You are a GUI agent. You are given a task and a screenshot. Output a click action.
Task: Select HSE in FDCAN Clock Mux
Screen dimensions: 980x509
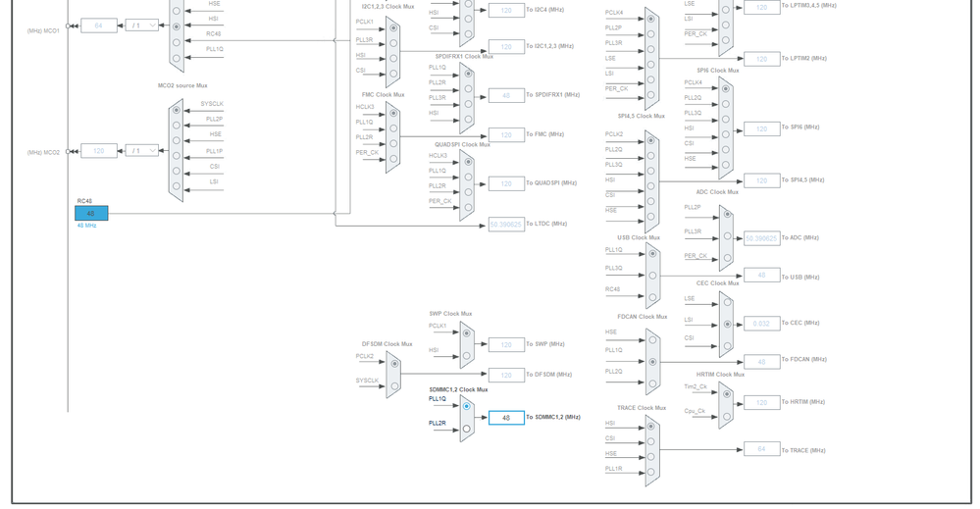652,339
